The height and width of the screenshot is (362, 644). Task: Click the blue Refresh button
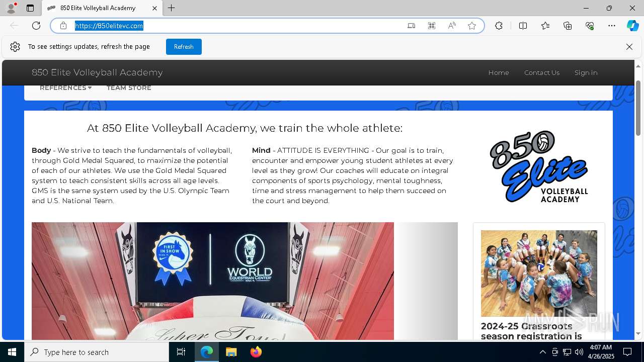(184, 47)
